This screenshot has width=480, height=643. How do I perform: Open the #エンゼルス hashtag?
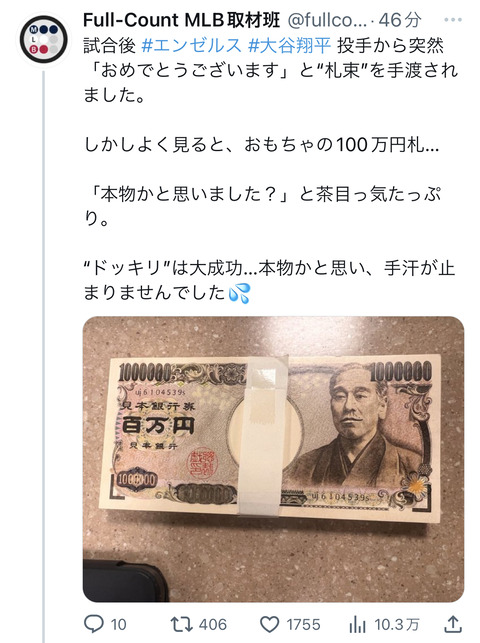tap(191, 46)
